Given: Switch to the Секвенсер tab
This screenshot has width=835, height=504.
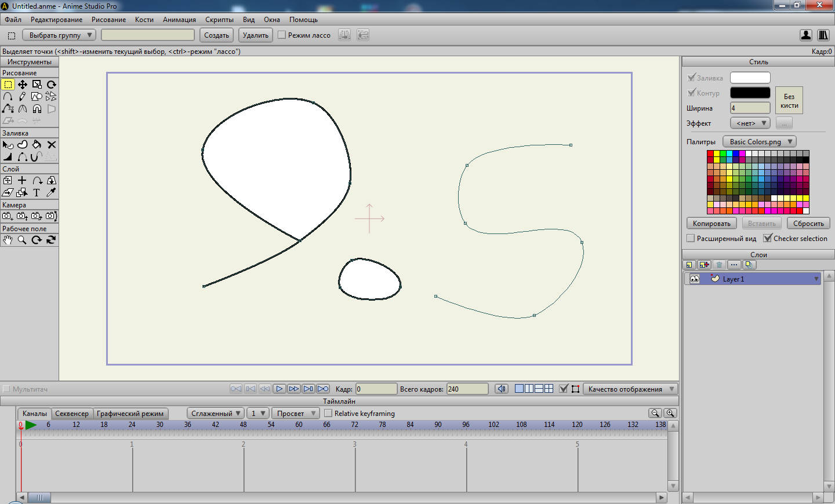Looking at the screenshot, I should point(72,414).
